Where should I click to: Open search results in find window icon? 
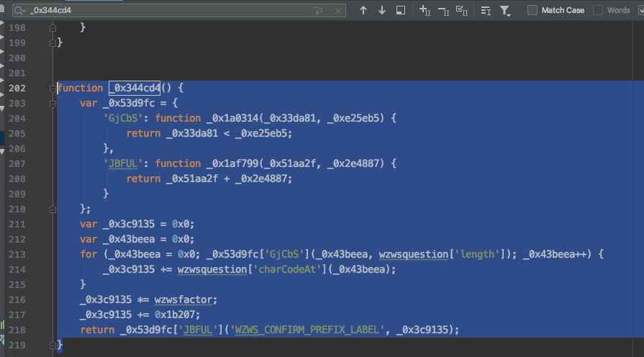[486, 10]
